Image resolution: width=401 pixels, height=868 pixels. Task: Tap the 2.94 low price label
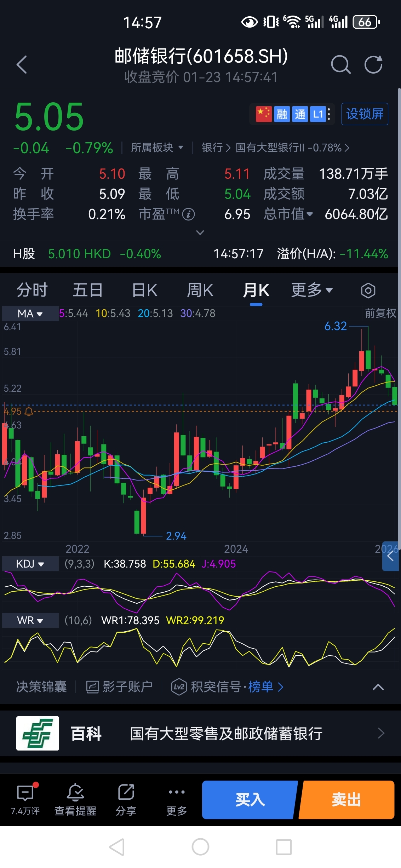[176, 536]
